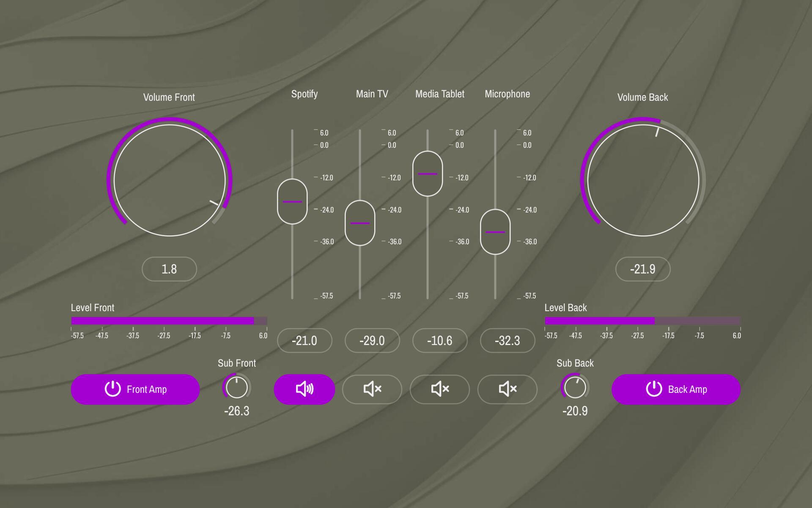Click the Media Tablet fader handle
This screenshot has width=812, height=508.
428,174
